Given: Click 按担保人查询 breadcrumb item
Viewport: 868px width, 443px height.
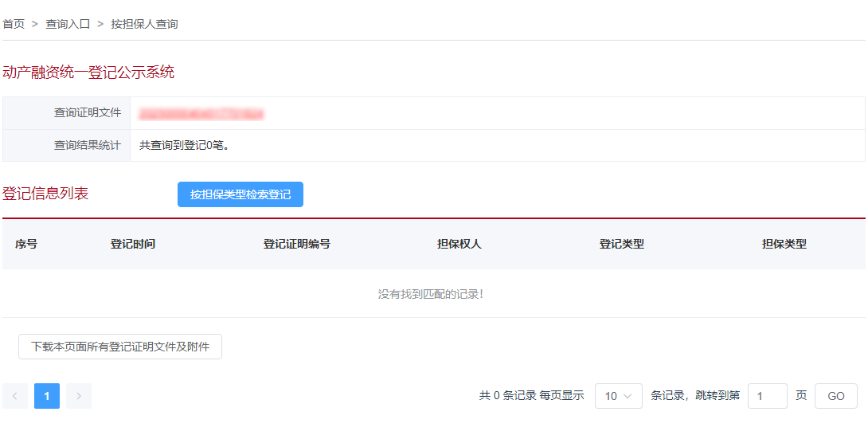Looking at the screenshot, I should (x=144, y=24).
